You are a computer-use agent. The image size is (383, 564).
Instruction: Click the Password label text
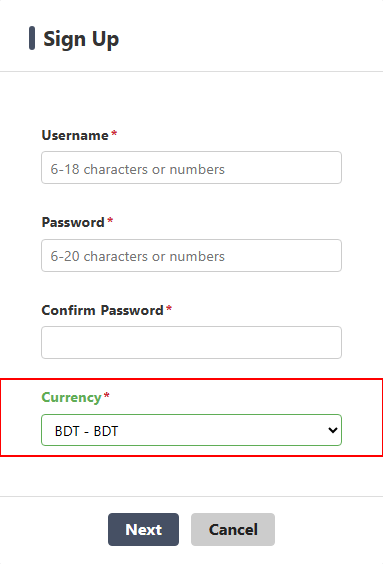[73, 222]
